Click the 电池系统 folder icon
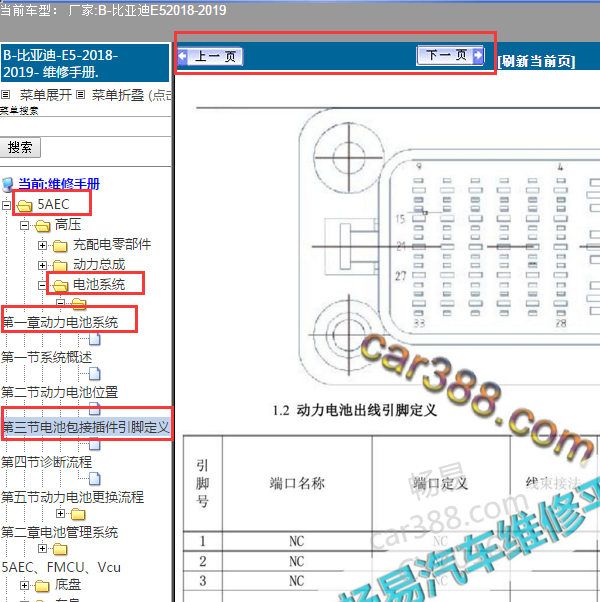The image size is (600, 602). [x=60, y=285]
